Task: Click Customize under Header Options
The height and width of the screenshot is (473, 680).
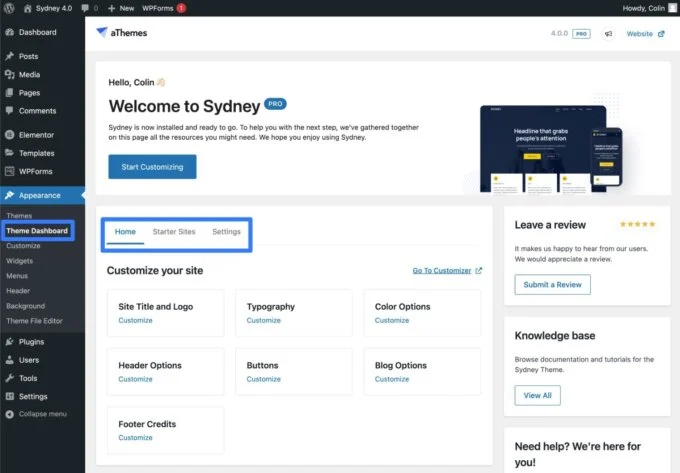Action: [135, 379]
